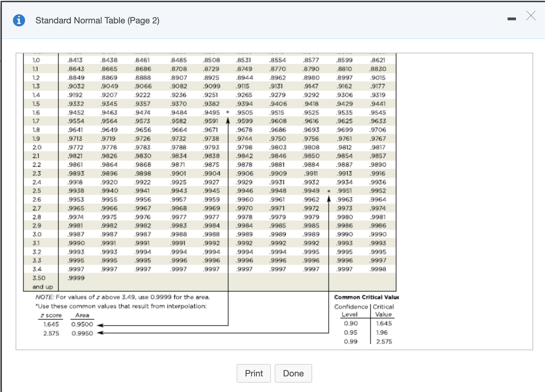Image resolution: width=545 pixels, height=392 pixels.
Task: Select the z score 2.575 entry
Action: [51, 333]
